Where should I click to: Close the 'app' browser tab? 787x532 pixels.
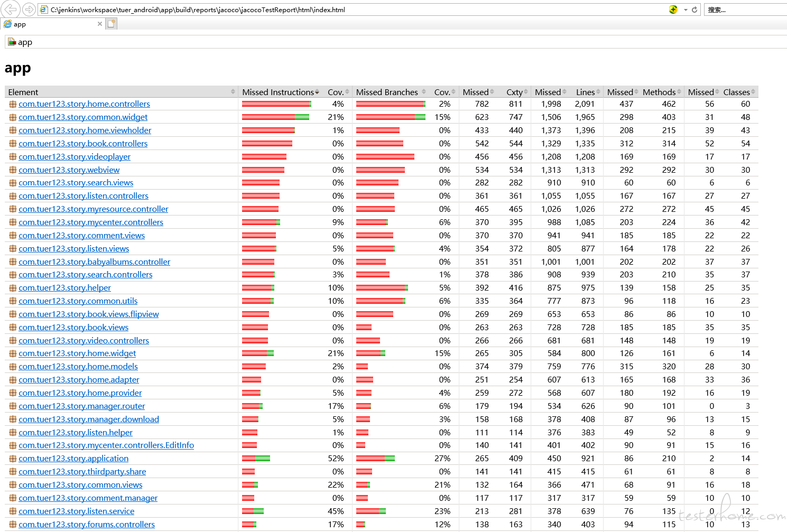[x=100, y=24]
